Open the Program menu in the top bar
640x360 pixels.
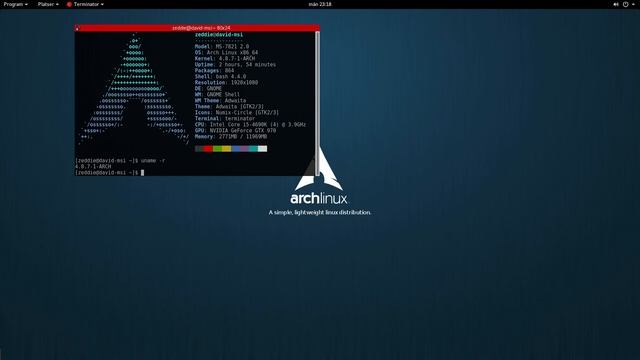pyautogui.click(x=16, y=4)
